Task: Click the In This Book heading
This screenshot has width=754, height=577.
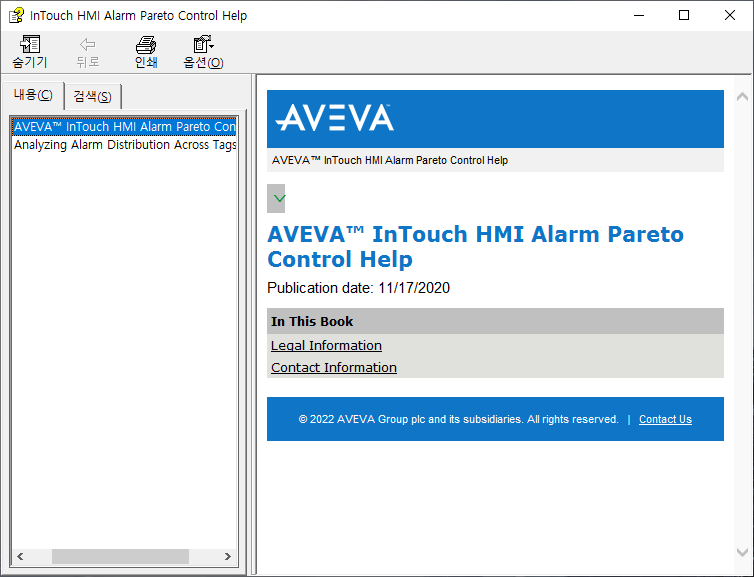Action: [x=312, y=321]
